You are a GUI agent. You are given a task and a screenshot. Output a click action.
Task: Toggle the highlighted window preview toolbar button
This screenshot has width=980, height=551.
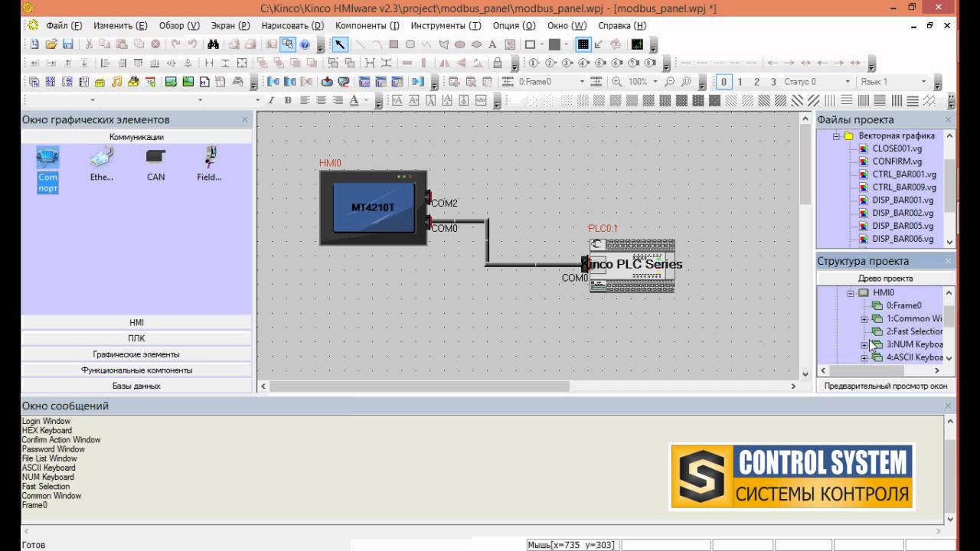click(288, 44)
